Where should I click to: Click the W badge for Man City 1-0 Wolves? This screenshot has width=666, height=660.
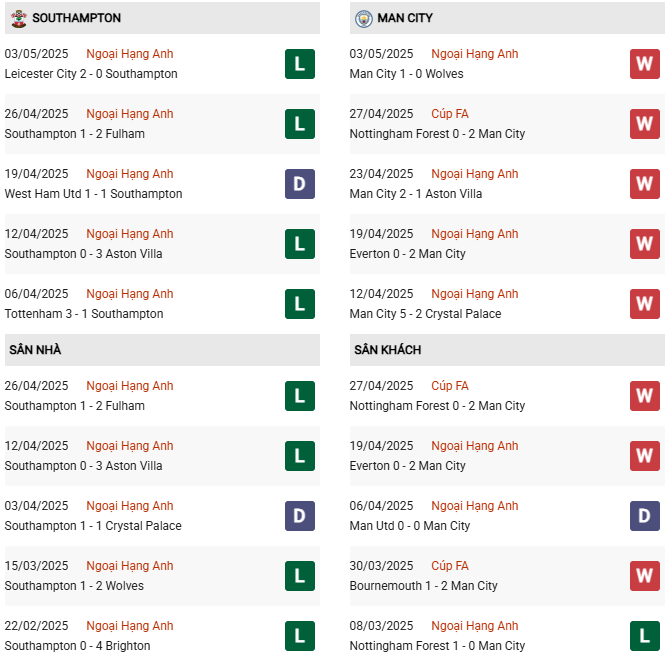(x=645, y=64)
